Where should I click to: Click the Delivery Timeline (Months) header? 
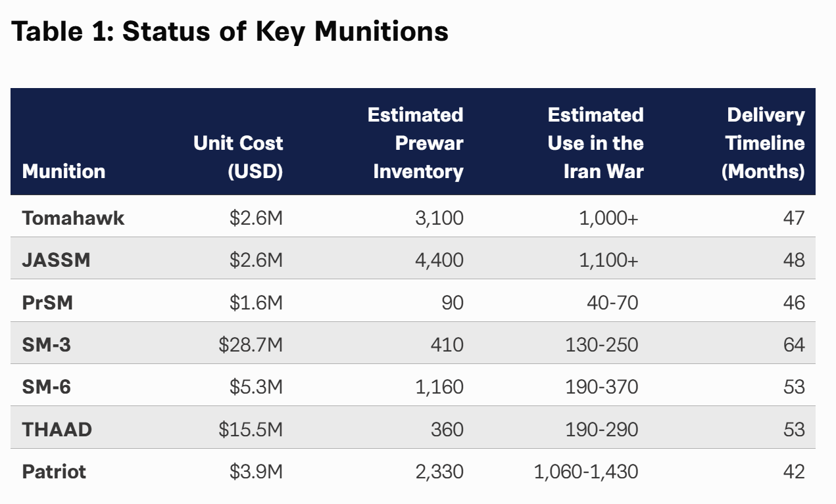tap(763, 143)
